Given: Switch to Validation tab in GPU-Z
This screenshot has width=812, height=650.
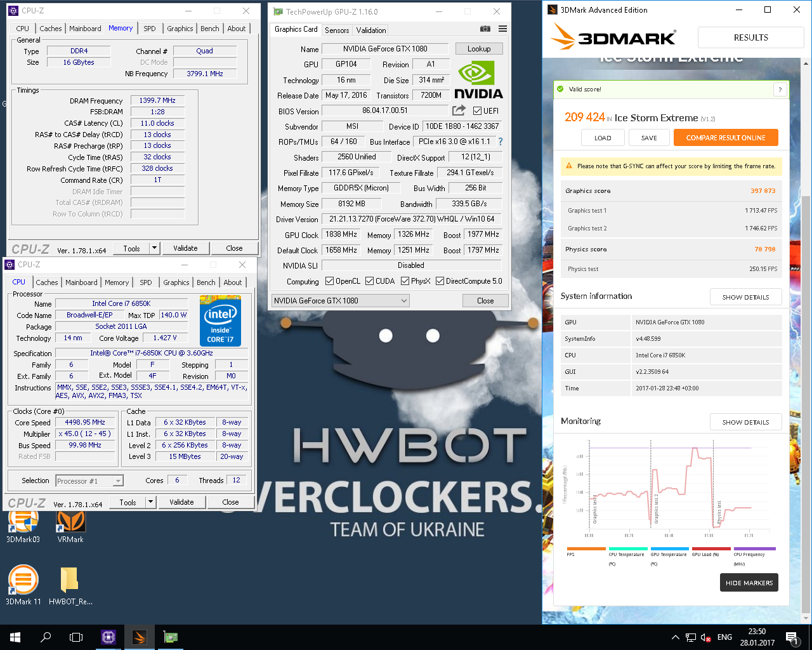Looking at the screenshot, I should pyautogui.click(x=371, y=30).
